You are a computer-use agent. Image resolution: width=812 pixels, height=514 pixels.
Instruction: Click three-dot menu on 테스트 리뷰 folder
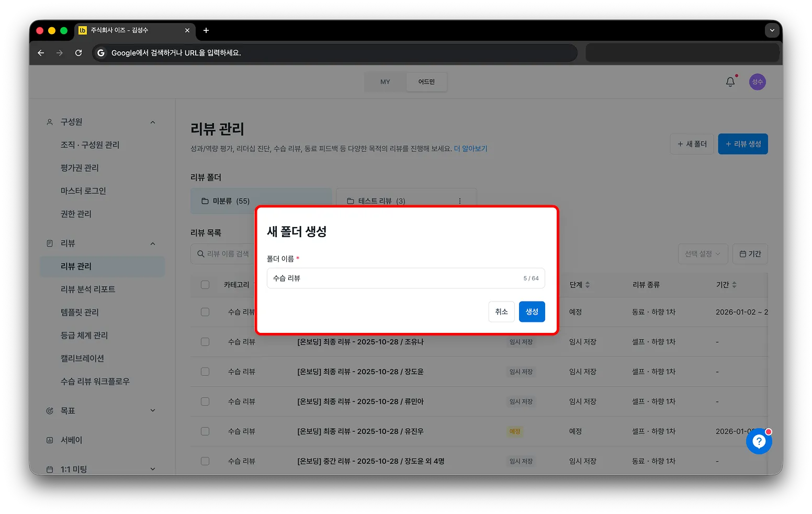click(460, 201)
